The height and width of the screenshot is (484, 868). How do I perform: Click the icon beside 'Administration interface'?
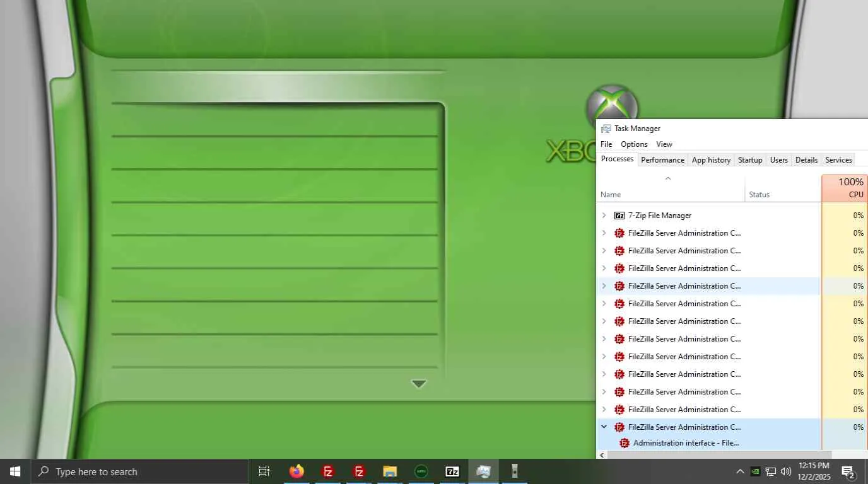click(625, 443)
